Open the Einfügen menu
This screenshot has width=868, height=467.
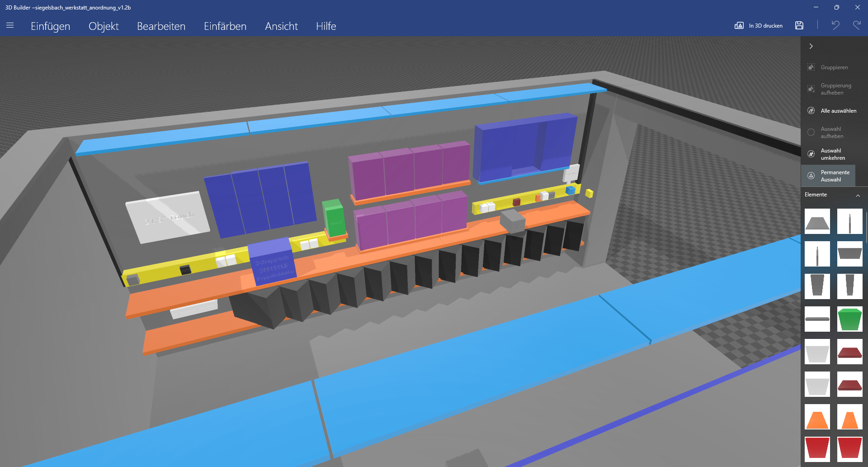pyautogui.click(x=50, y=26)
